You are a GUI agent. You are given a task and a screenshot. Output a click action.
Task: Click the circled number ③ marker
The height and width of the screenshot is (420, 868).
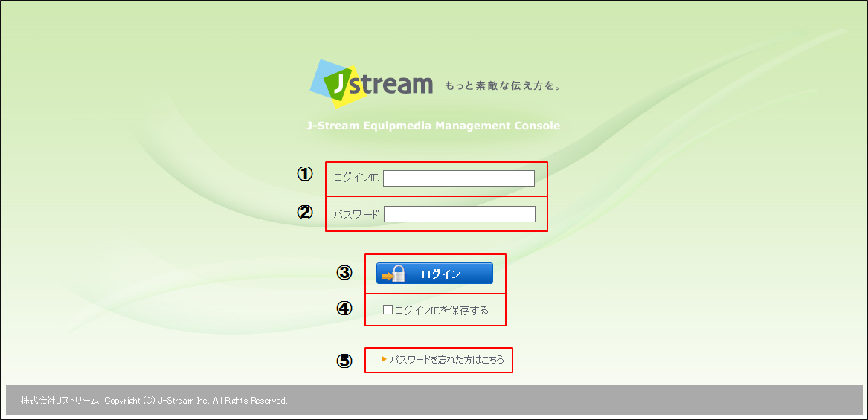[x=344, y=273]
